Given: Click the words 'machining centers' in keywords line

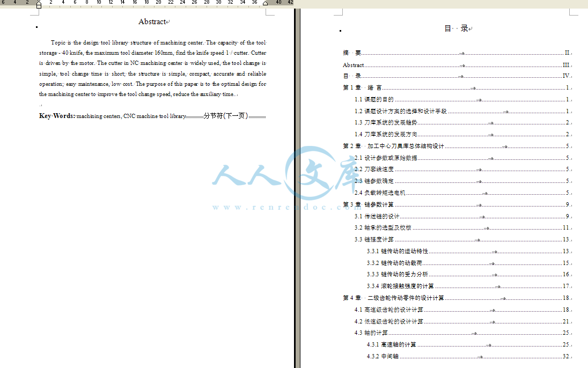Looking at the screenshot, I should click(x=99, y=116).
